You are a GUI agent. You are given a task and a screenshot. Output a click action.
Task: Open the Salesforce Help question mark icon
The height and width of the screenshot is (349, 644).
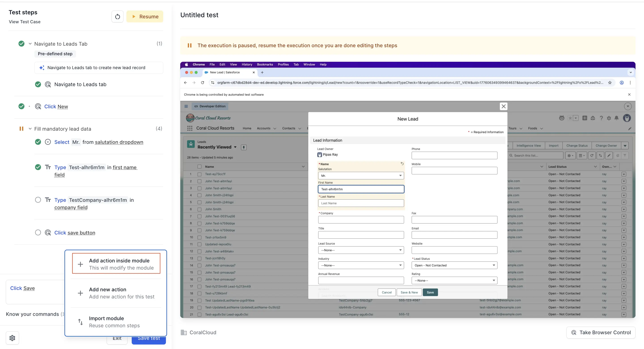pos(601,118)
